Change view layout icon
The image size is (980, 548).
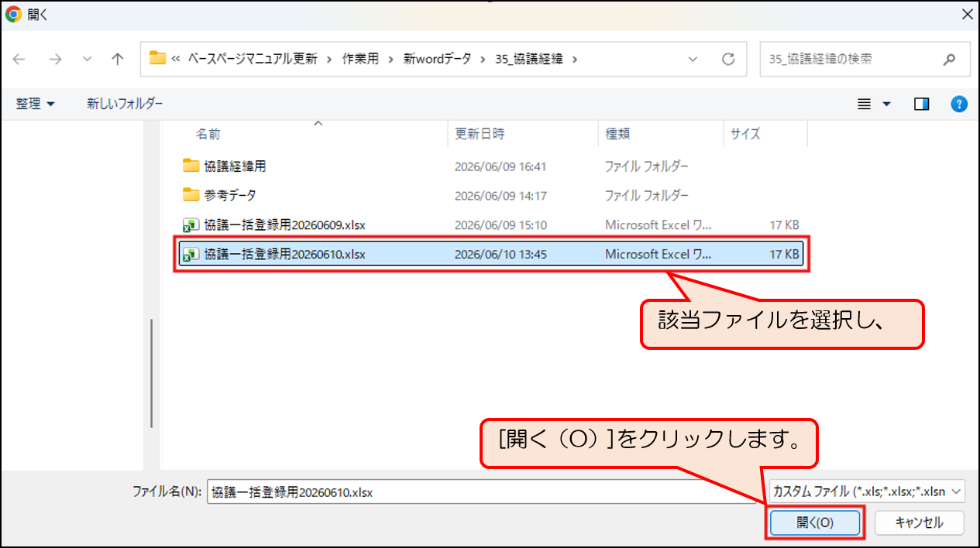click(865, 104)
